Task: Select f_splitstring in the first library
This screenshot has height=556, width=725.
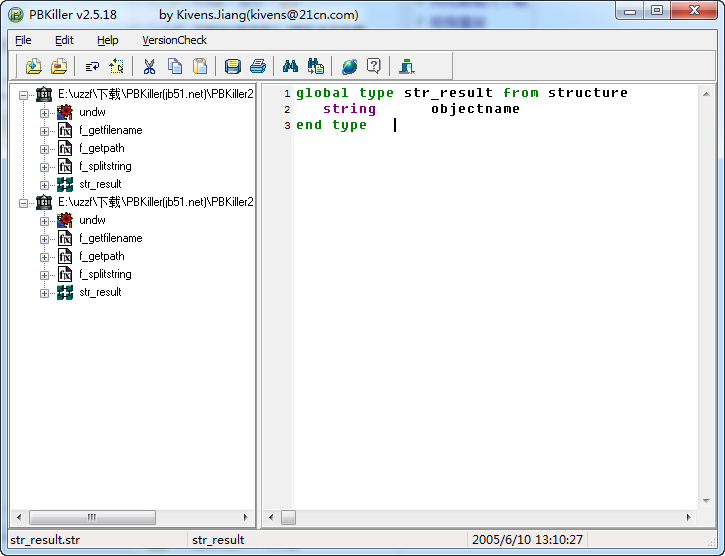Action: [105, 166]
